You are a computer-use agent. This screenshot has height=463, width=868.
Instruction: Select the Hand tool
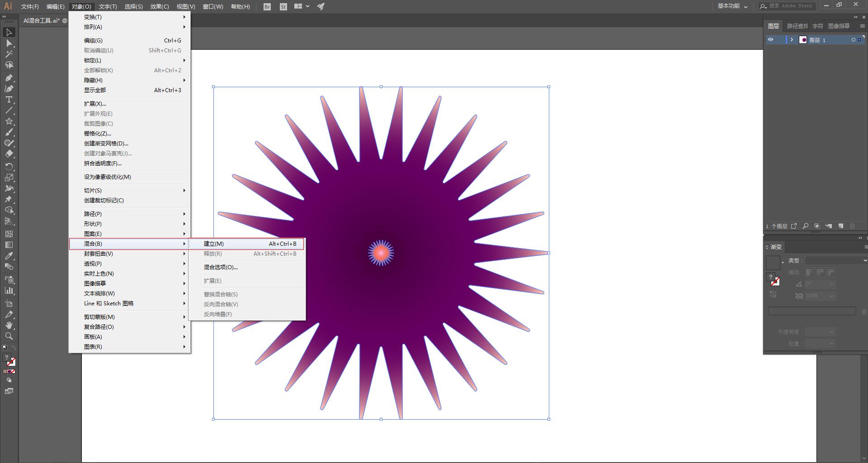(x=9, y=325)
